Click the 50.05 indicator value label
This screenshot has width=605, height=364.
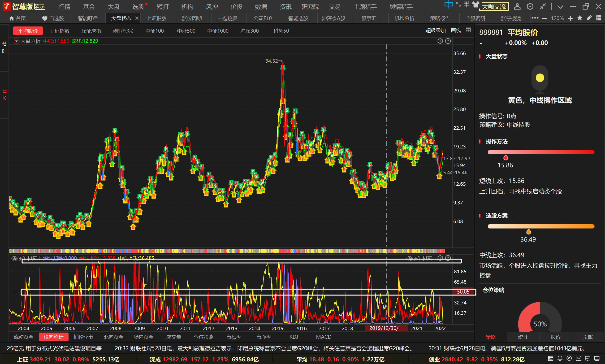pyautogui.click(x=463, y=292)
